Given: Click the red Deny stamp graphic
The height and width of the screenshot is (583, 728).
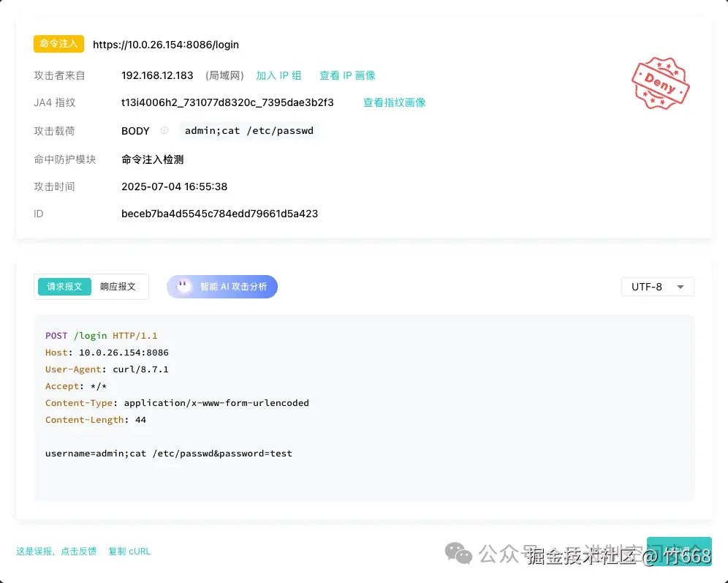Looking at the screenshot, I should point(660,83).
